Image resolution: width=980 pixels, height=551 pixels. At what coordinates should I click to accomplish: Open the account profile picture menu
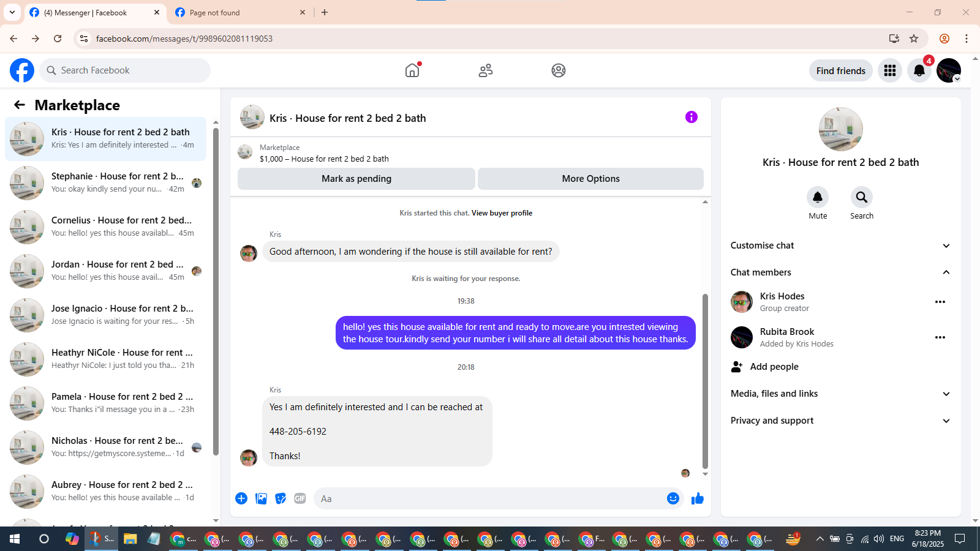click(x=949, y=70)
